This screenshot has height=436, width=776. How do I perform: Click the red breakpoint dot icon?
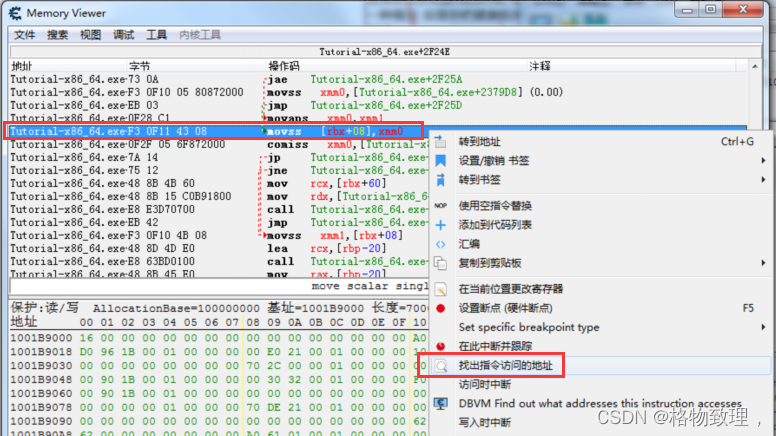click(440, 308)
